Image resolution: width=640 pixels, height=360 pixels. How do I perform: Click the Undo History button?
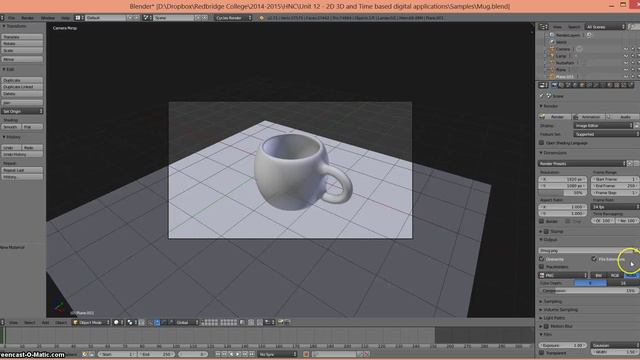(22, 155)
